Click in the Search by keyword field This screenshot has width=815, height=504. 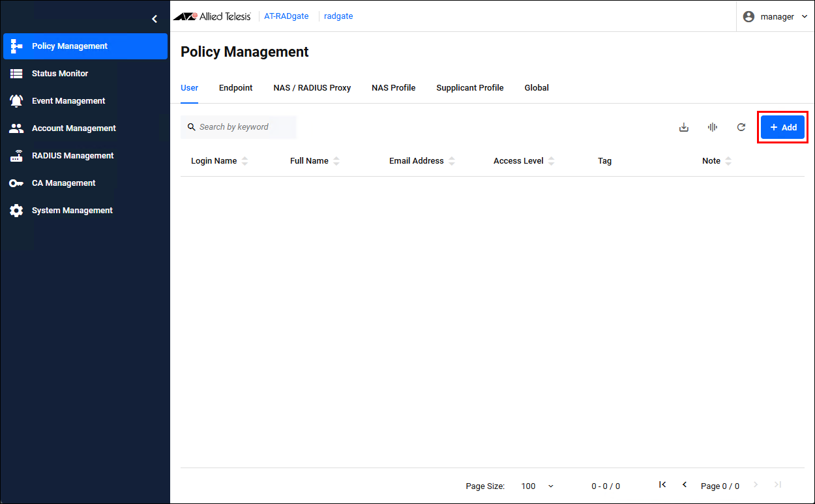tap(239, 127)
